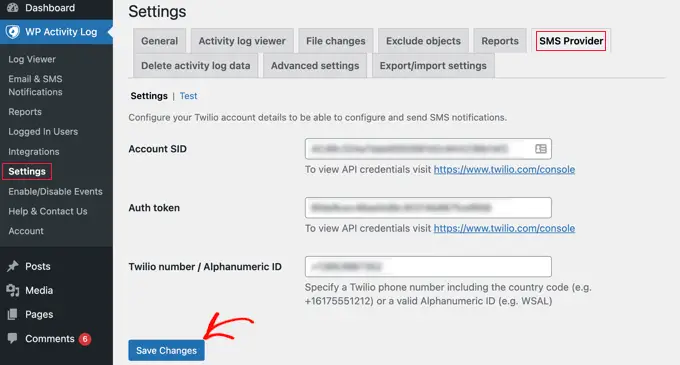Click the Dashboard gauge icon
Viewport: 680px width, 365px height.
coord(13,7)
